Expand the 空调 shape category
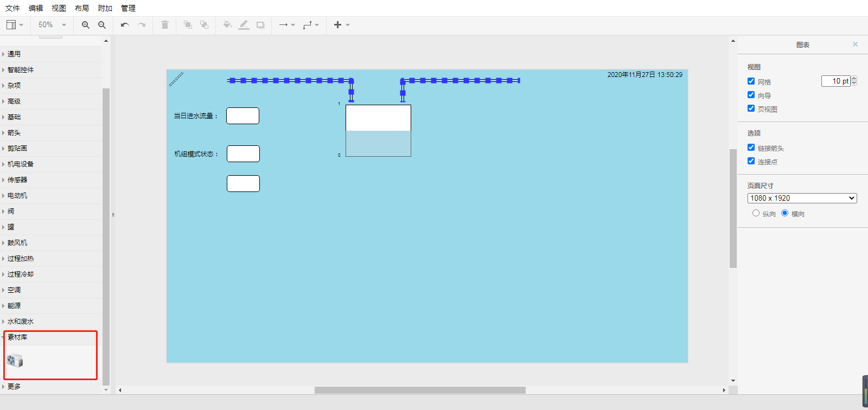868x410 pixels. [51, 290]
